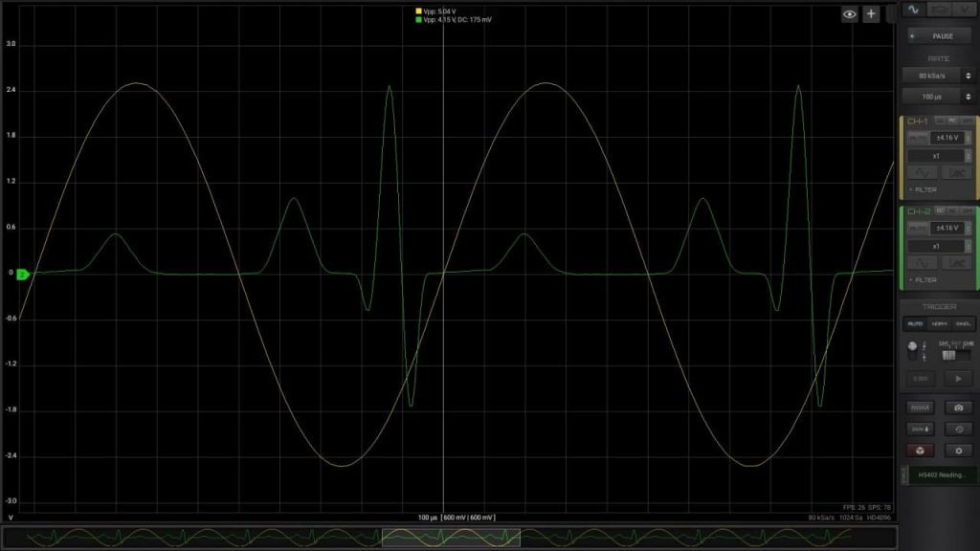Set trigger mode to AUTO

[915, 324]
